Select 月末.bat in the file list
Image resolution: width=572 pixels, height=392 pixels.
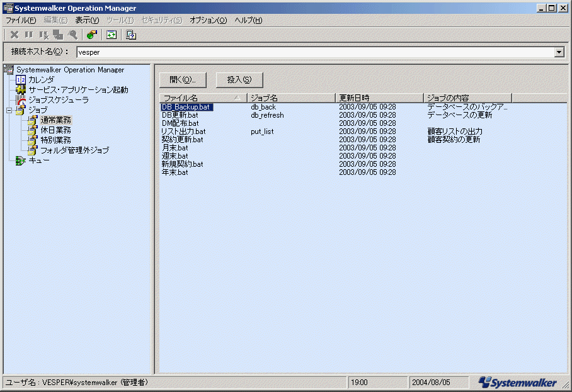[x=174, y=148]
